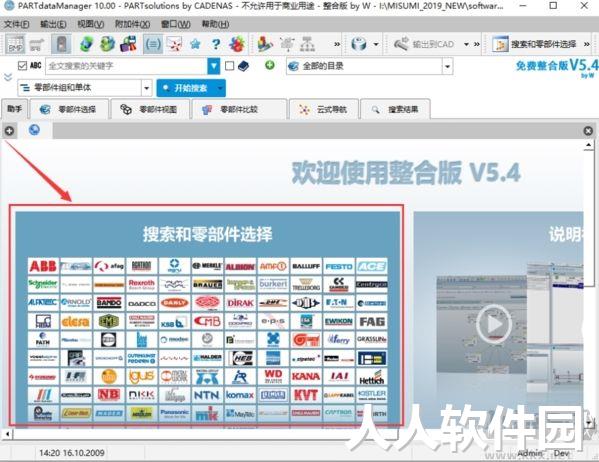Select the igus catalog logo

click(x=142, y=377)
